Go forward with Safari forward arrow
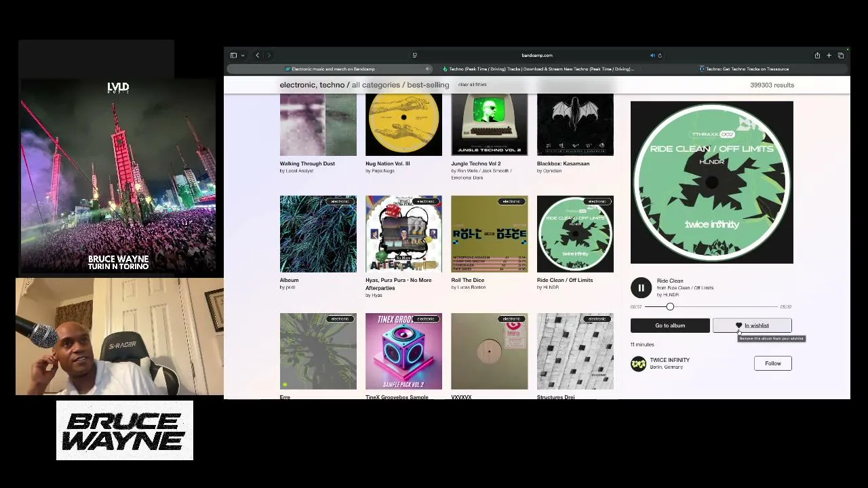This screenshot has height=488, width=868. click(x=269, y=56)
